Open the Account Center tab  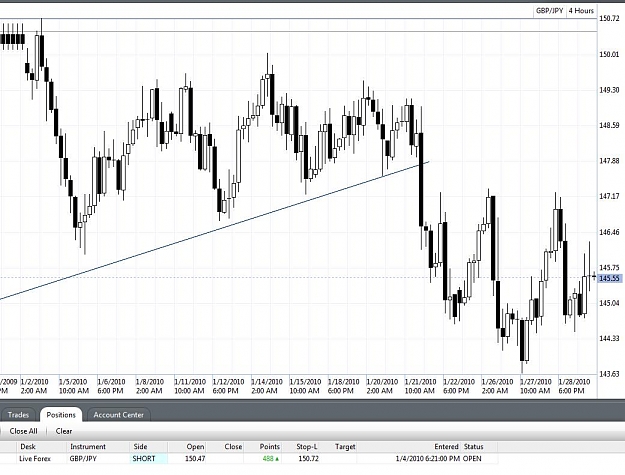point(118,415)
